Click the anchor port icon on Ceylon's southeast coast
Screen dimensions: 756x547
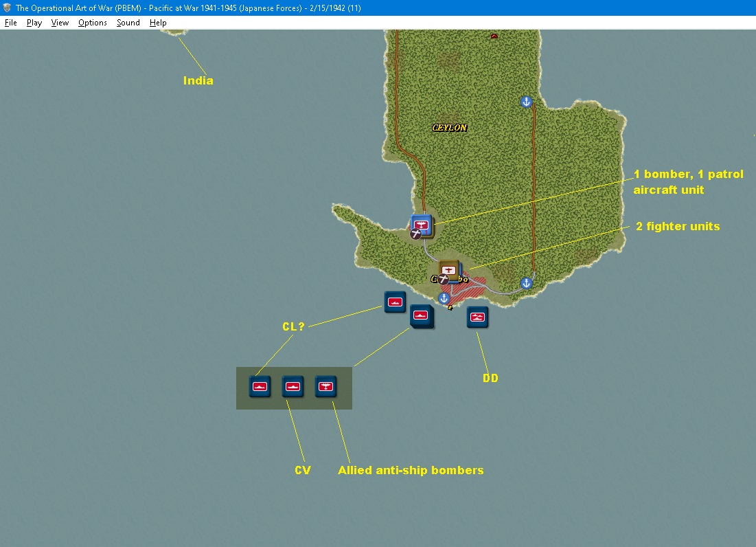[x=526, y=283]
